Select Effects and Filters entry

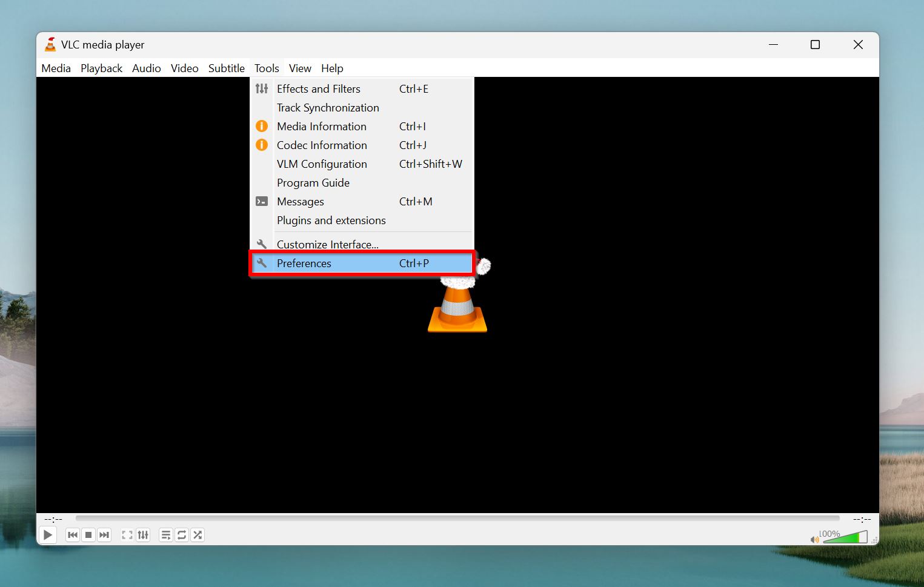362,89
